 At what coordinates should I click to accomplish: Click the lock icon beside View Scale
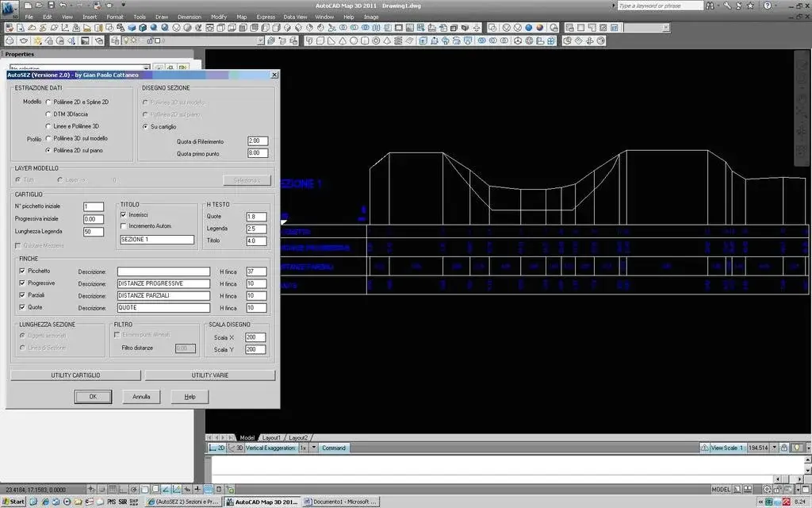(x=784, y=448)
